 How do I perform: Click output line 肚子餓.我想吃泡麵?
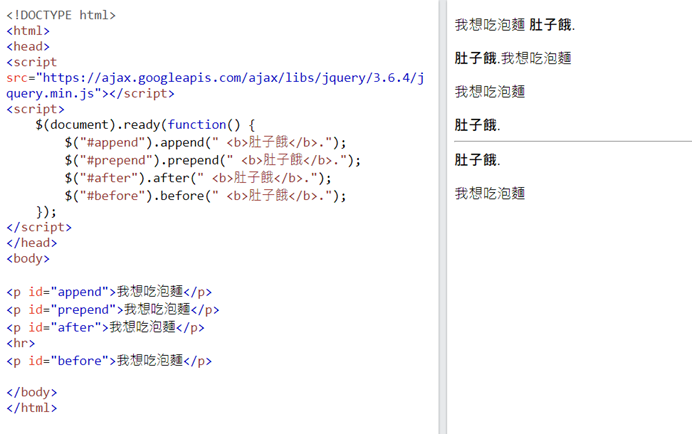pos(513,58)
